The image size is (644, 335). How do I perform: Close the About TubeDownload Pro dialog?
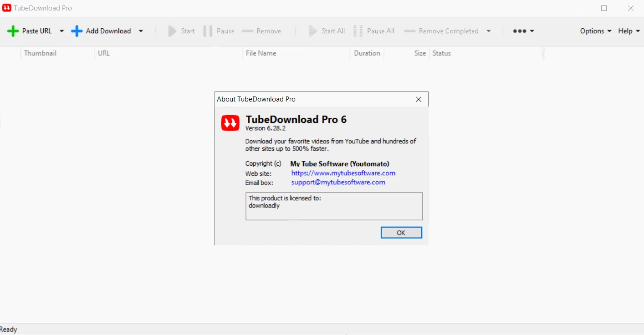419,99
